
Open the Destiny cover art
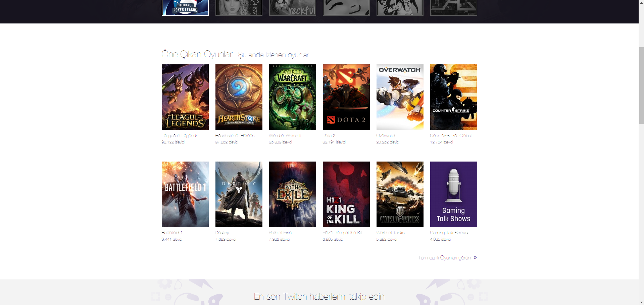point(239,194)
